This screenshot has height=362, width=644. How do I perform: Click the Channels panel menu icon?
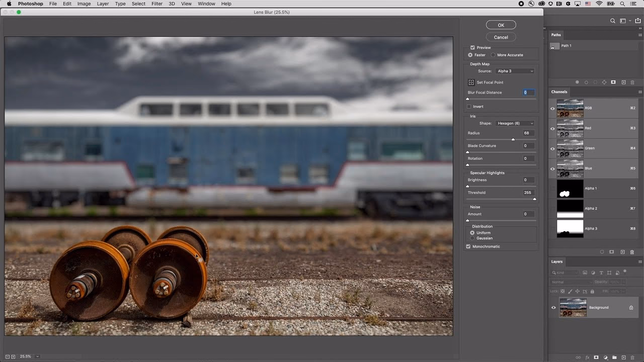point(640,92)
